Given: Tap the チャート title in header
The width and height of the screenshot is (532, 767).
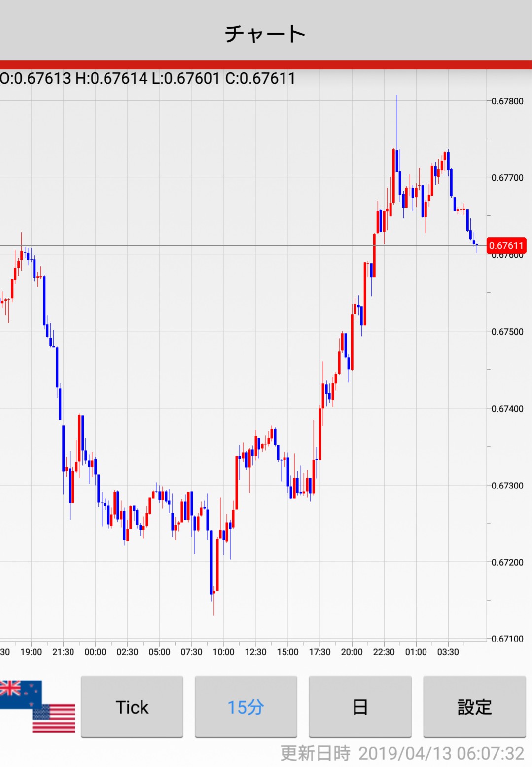Looking at the screenshot, I should tap(265, 34).
